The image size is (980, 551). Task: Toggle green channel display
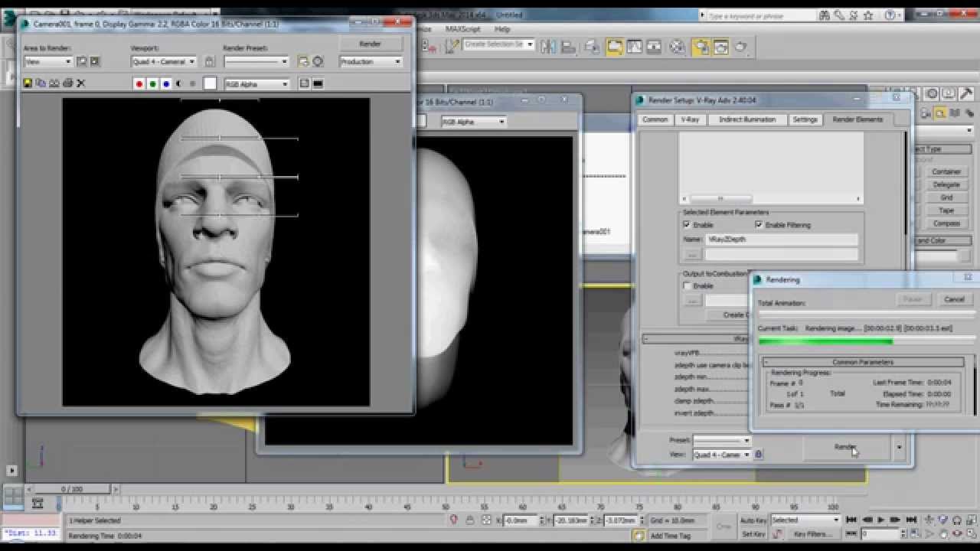click(152, 84)
